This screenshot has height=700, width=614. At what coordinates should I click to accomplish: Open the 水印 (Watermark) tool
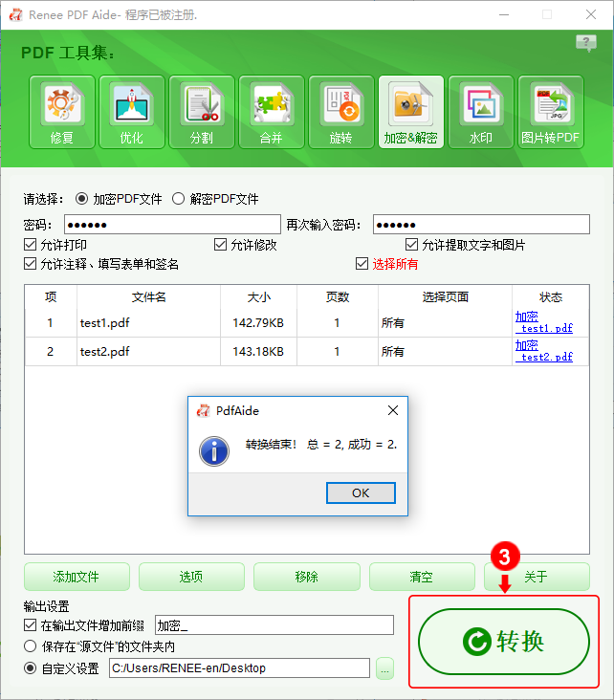coord(481,112)
